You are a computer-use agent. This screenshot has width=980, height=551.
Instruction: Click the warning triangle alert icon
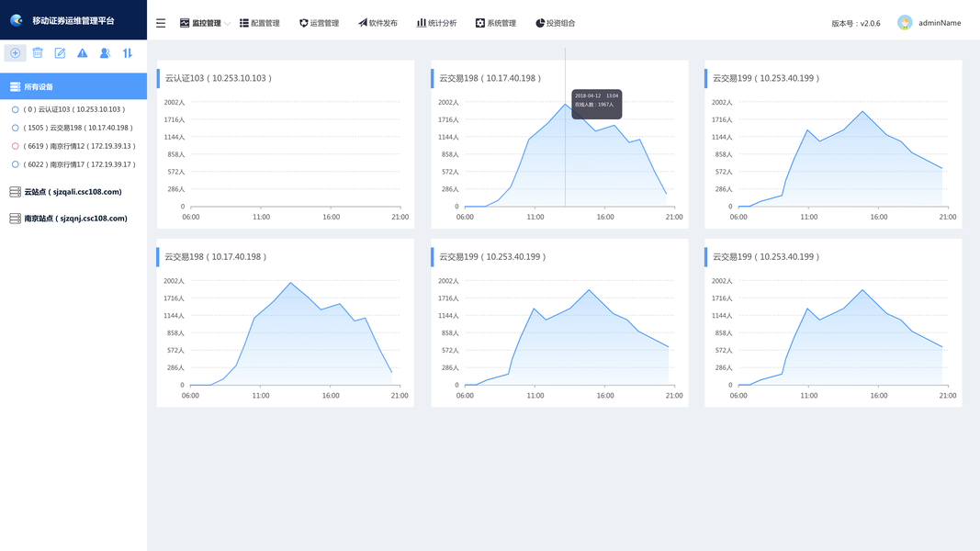click(x=83, y=53)
